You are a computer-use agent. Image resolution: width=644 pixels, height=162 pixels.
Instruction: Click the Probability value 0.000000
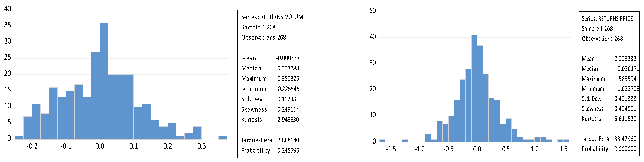(x=625, y=149)
